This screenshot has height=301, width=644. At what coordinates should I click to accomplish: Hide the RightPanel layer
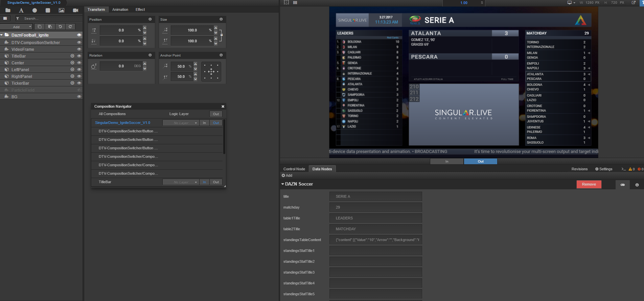[79, 76]
